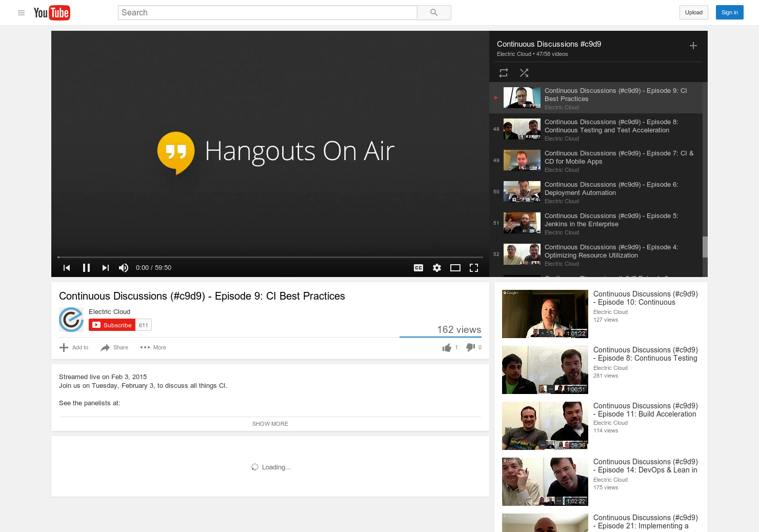Pause the playing video
Viewport: 759px width, 532px height.
click(86, 268)
